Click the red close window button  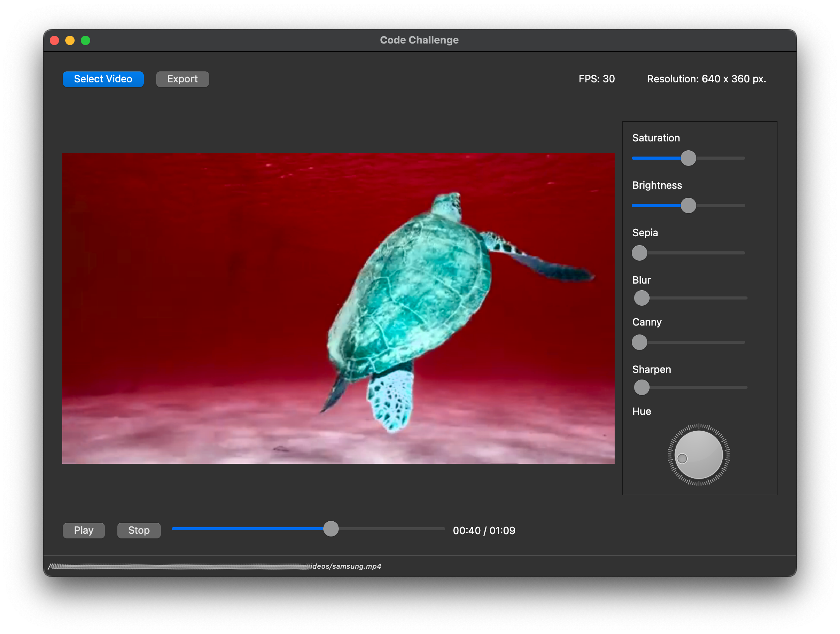pos(54,40)
